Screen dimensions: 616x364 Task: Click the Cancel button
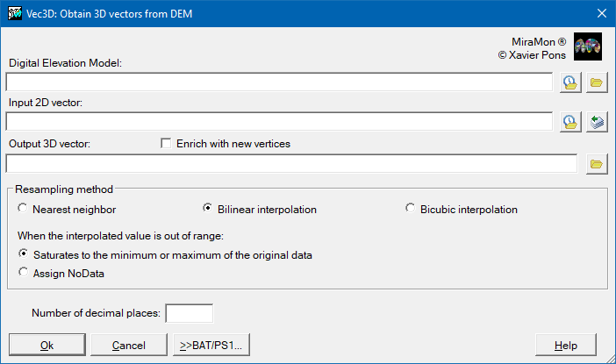click(129, 345)
